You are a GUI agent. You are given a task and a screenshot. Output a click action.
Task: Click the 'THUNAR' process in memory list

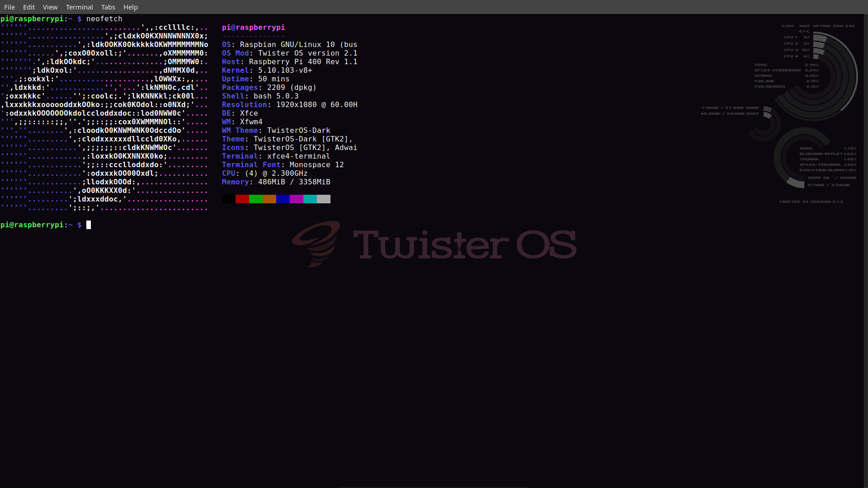pos(809,160)
